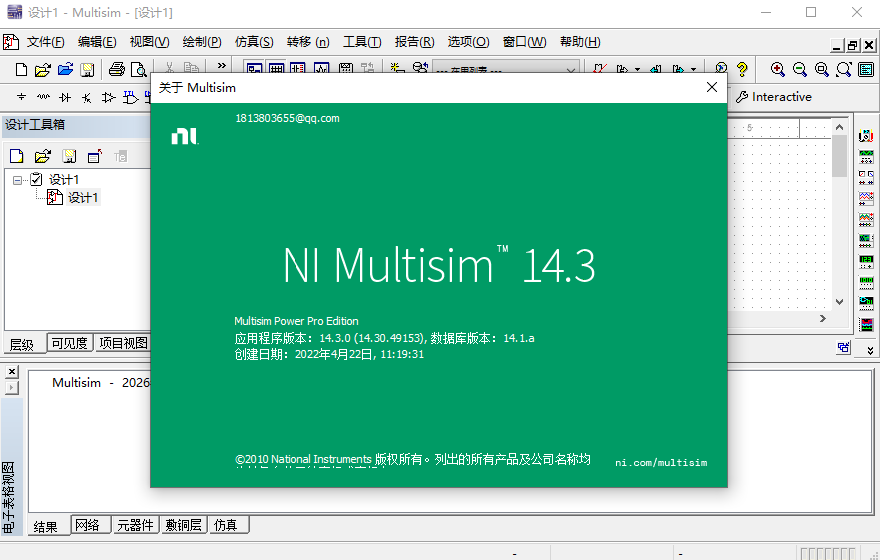The width and height of the screenshot is (880, 560).
Task: Expand the spreadsheet view side arrow
Action: point(11,387)
